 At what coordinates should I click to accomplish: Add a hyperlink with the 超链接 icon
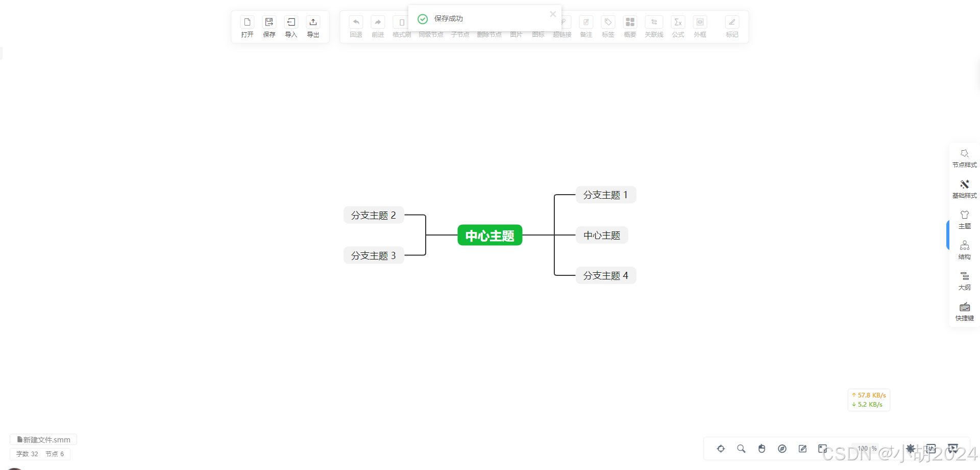click(562, 27)
